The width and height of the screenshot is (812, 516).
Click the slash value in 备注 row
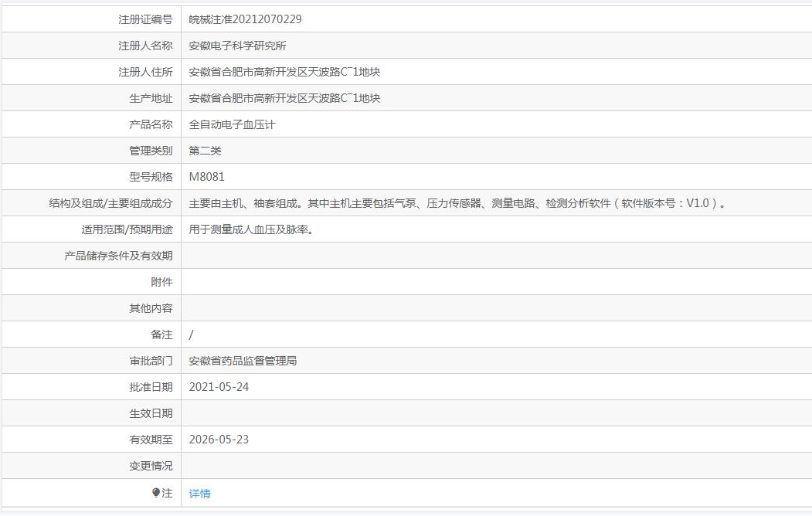(x=191, y=334)
